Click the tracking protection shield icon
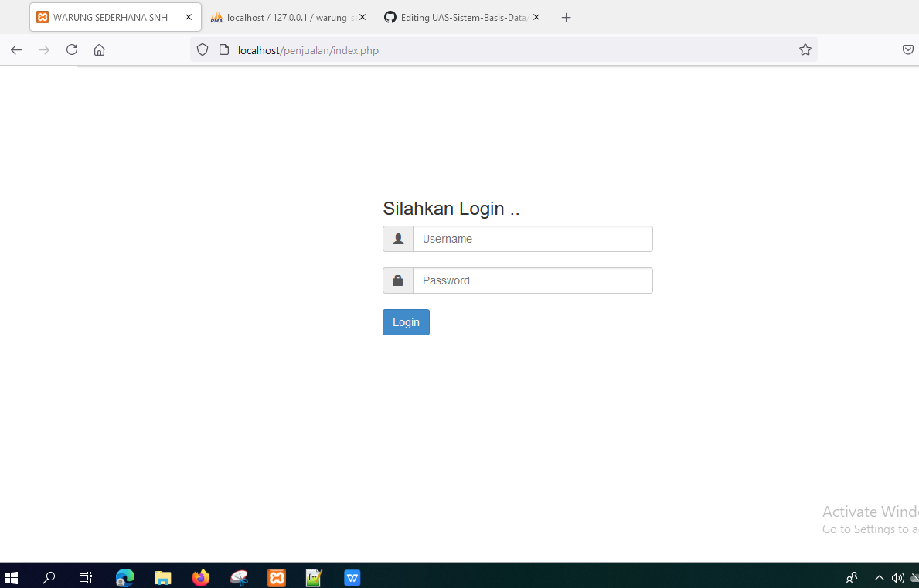This screenshot has width=919, height=588. click(x=202, y=49)
